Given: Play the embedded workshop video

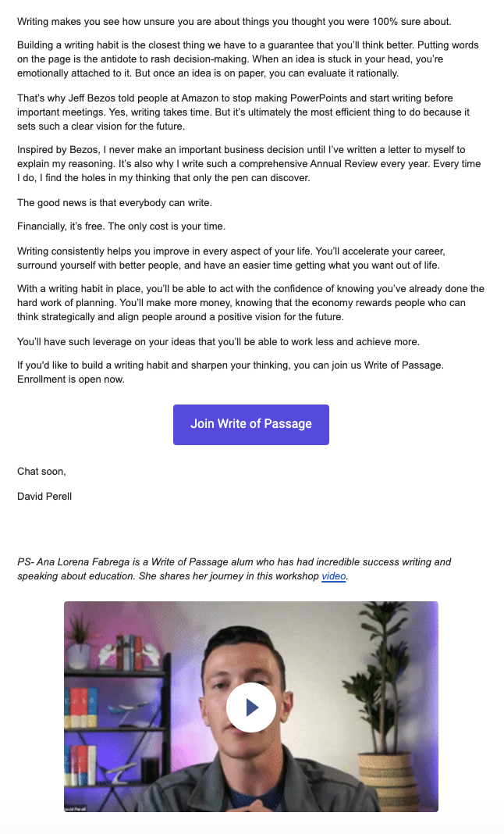Looking at the screenshot, I should coord(250,707).
